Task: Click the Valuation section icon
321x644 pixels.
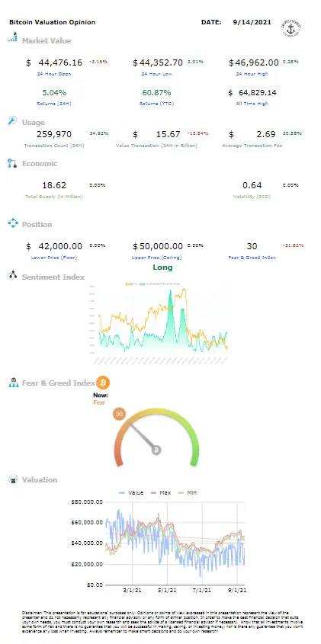Action: pyautogui.click(x=14, y=479)
